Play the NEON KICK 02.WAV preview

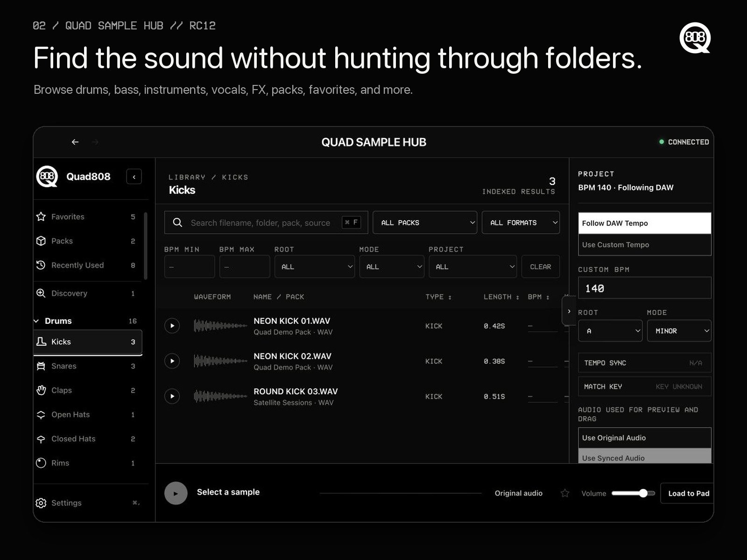click(172, 361)
